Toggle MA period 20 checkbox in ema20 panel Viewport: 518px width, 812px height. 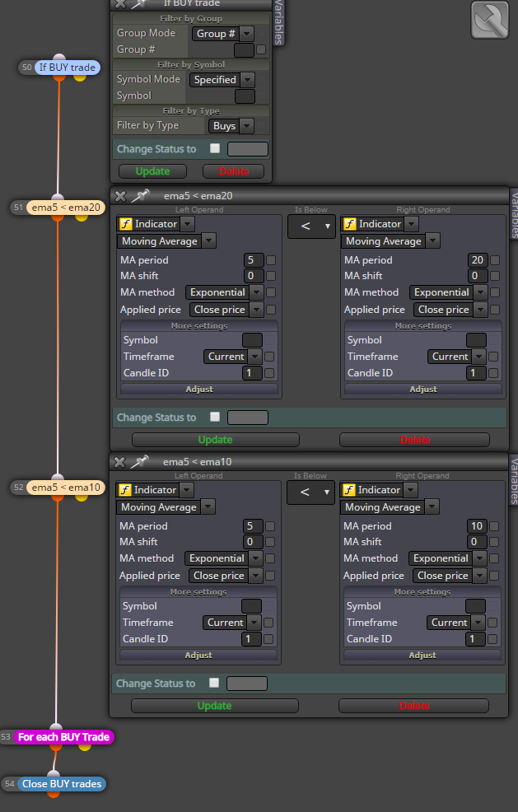tap(495, 260)
